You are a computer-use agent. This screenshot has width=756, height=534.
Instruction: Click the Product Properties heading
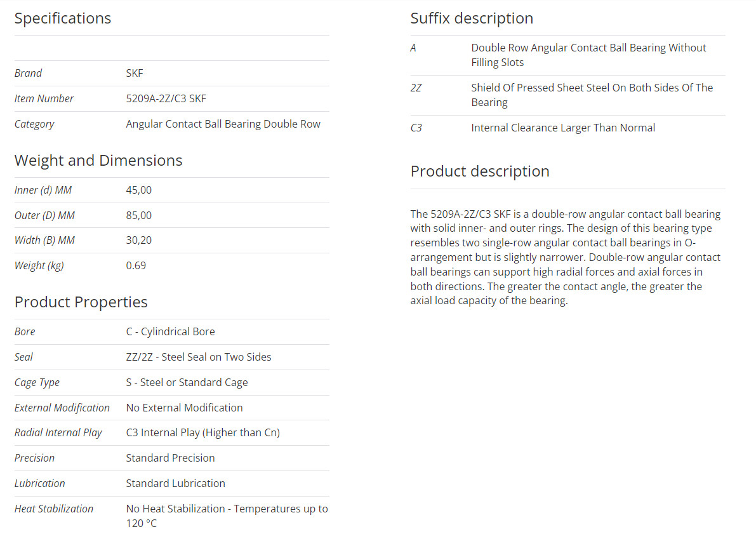pos(81,302)
